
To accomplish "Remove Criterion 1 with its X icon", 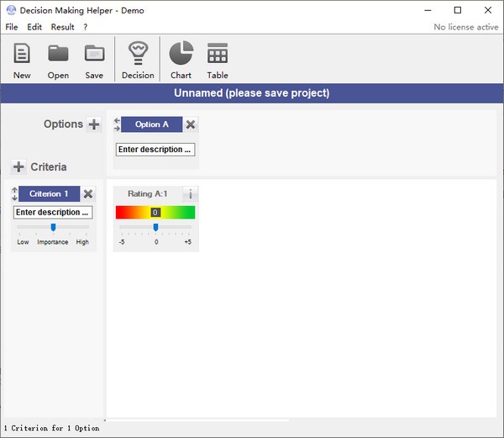I will [x=87, y=194].
